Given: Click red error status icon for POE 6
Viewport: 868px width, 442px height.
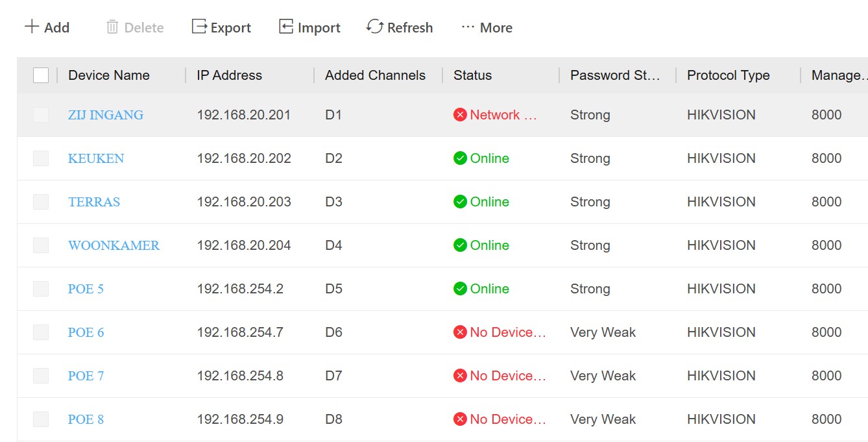Looking at the screenshot, I should pyautogui.click(x=460, y=332).
